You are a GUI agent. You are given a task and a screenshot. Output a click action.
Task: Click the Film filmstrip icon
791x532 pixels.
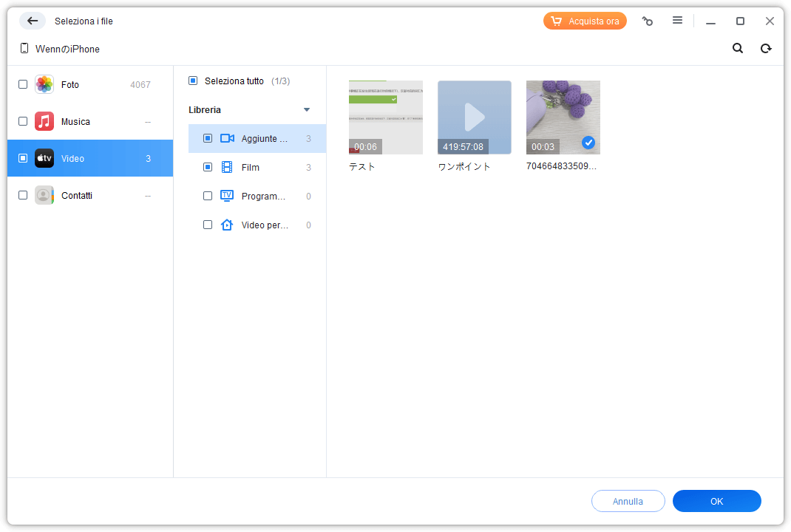pyautogui.click(x=227, y=167)
